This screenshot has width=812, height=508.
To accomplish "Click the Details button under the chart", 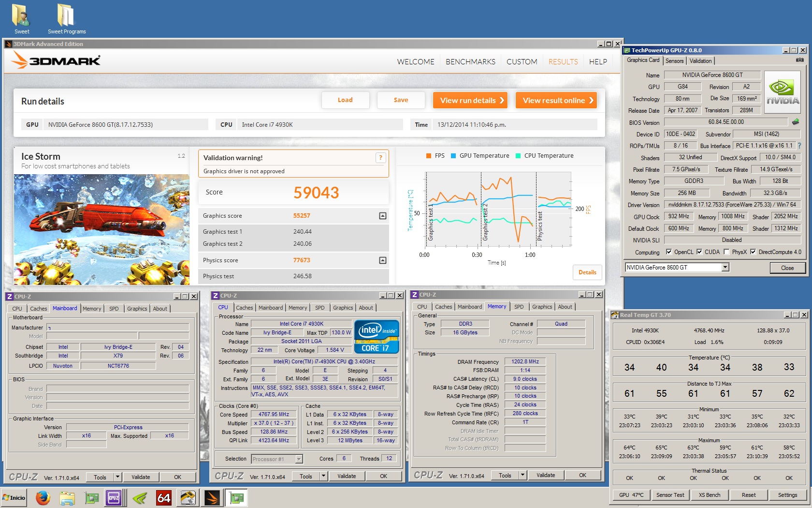I will point(587,272).
